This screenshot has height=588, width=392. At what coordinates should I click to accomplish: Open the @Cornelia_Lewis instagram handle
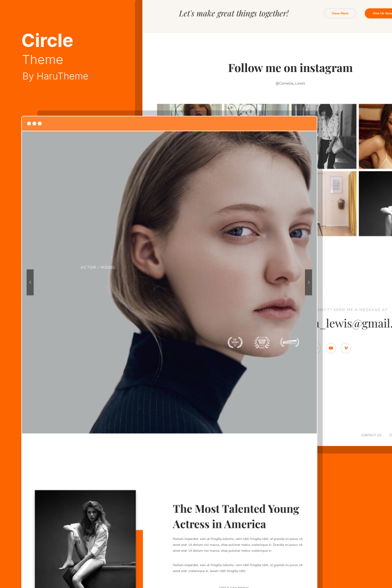pyautogui.click(x=291, y=83)
